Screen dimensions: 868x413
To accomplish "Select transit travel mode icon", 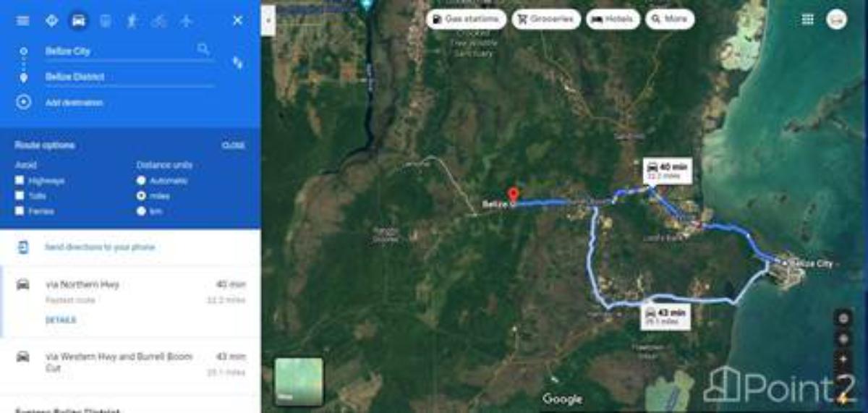I will pyautogui.click(x=105, y=20).
